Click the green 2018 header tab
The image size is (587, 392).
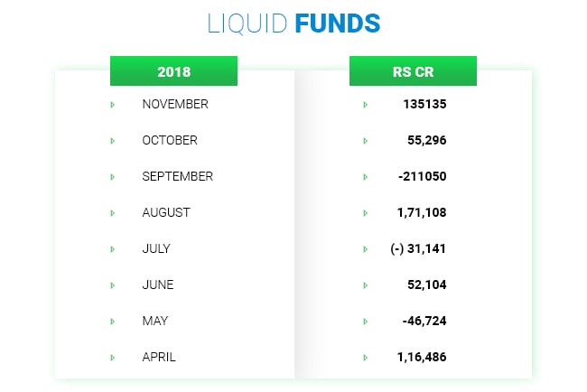pyautogui.click(x=173, y=71)
